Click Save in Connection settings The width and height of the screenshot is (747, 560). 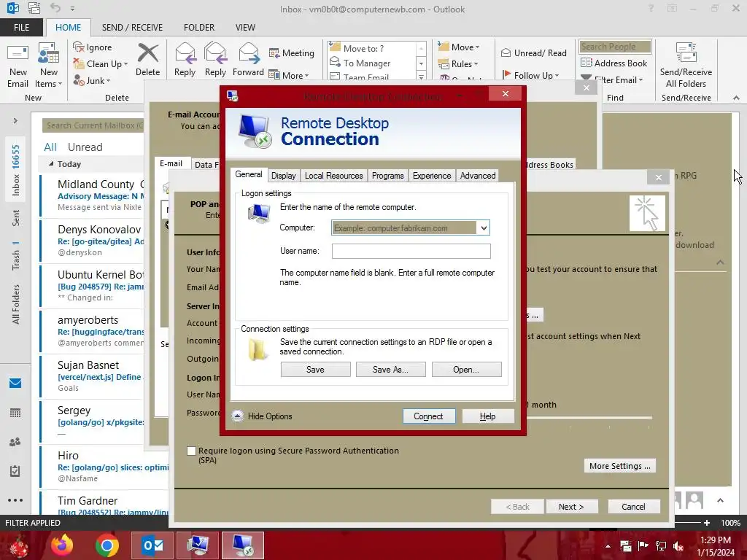[315, 370]
